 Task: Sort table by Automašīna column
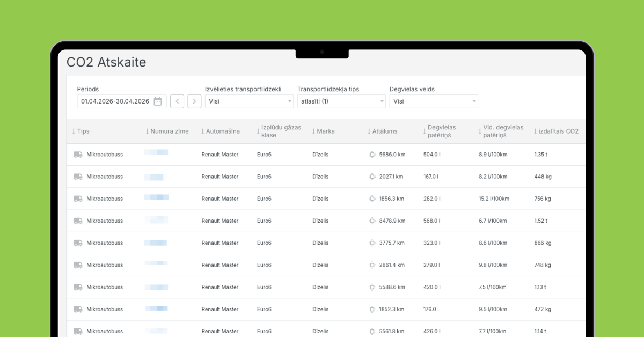pos(220,131)
